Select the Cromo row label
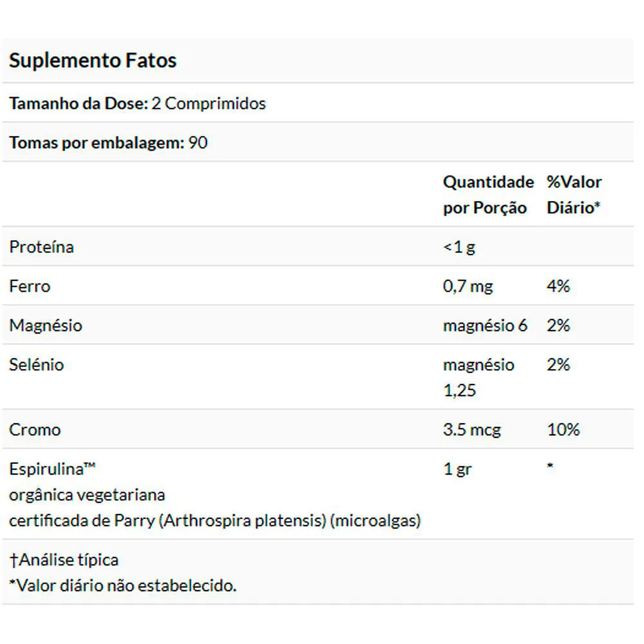The width and height of the screenshot is (644, 644). pos(35,430)
